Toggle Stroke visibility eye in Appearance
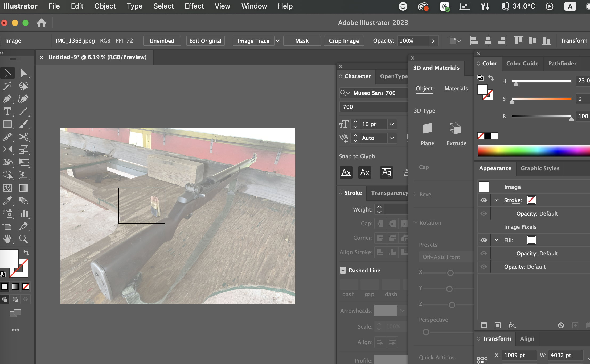The height and width of the screenshot is (364, 590). point(484,200)
